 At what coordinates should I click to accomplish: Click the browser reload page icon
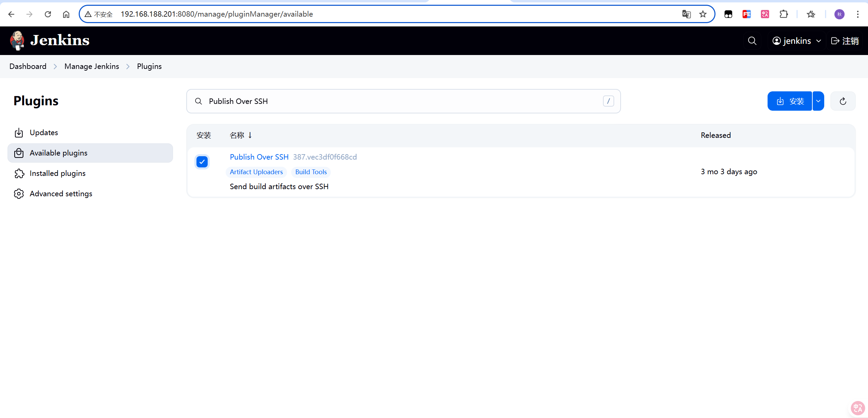[48, 14]
